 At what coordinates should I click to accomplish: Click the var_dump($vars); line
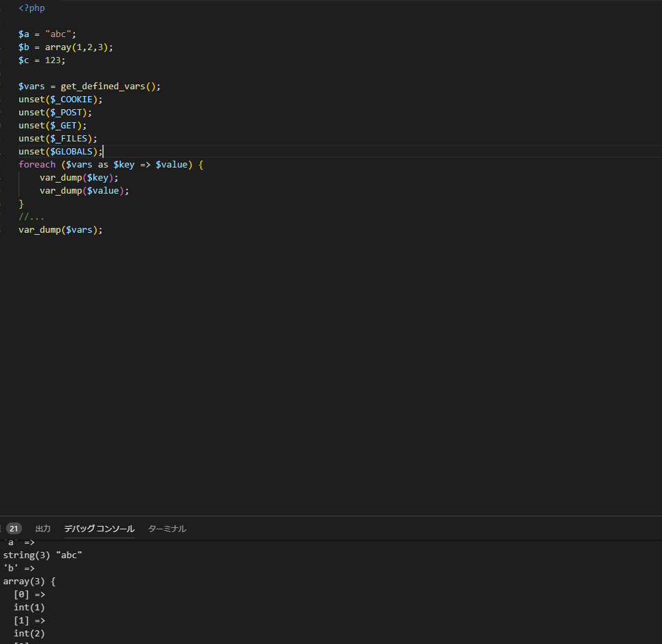pos(60,230)
